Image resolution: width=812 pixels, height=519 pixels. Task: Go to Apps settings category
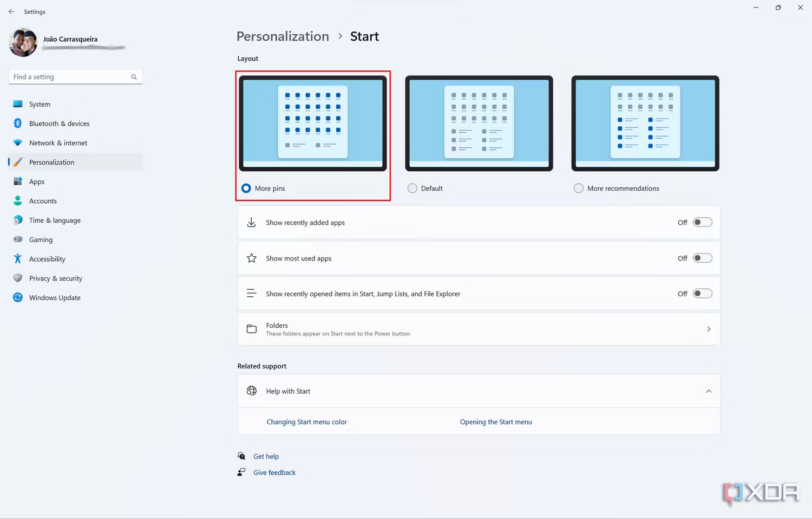76,181
